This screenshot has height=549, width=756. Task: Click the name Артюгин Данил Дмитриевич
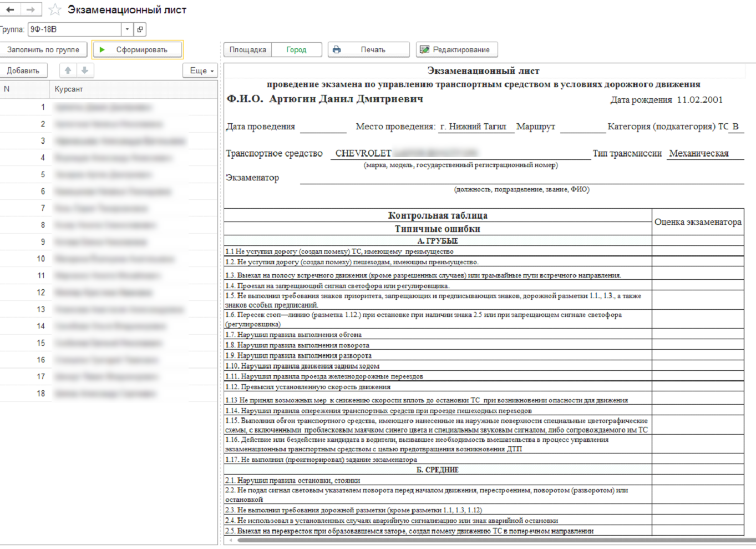pos(346,99)
